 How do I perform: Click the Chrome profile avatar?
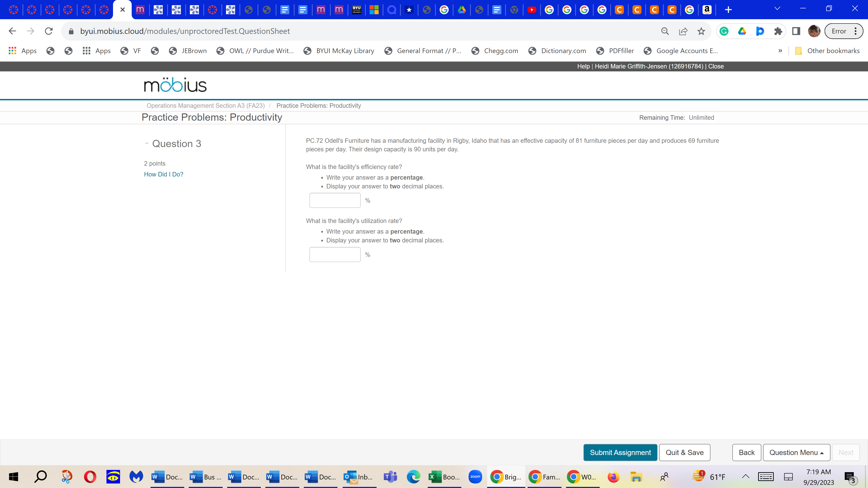tap(814, 31)
